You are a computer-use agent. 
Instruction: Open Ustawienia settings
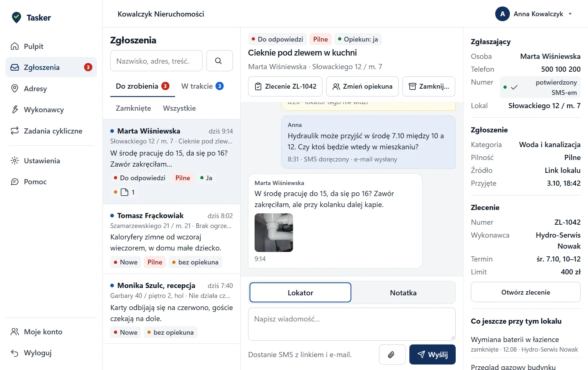click(x=51, y=161)
